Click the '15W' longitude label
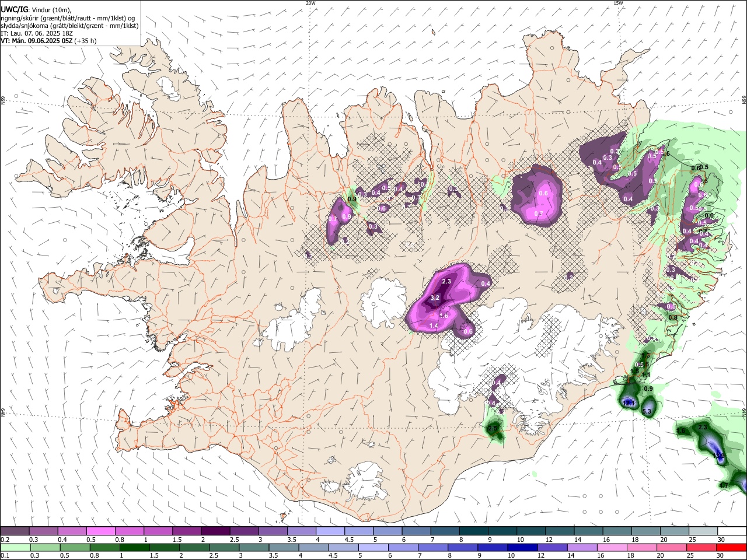 pos(617,3)
